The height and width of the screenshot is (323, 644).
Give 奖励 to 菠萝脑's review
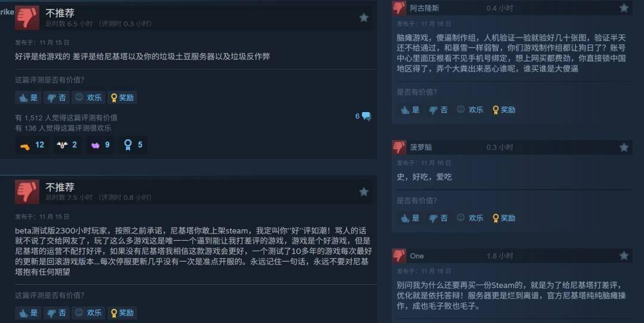tap(503, 218)
